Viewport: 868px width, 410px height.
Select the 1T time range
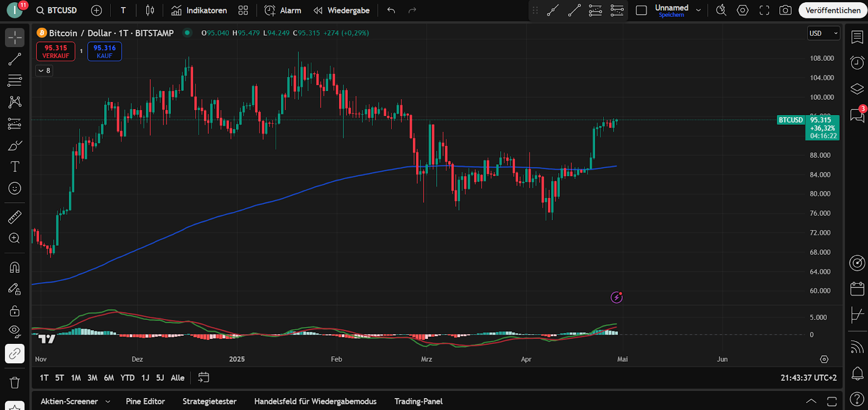[44, 377]
